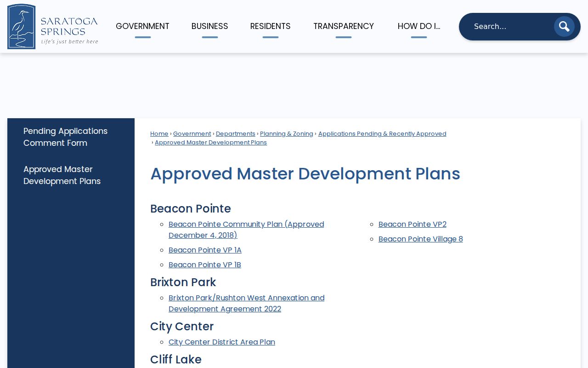Open the Government menu

(142, 26)
